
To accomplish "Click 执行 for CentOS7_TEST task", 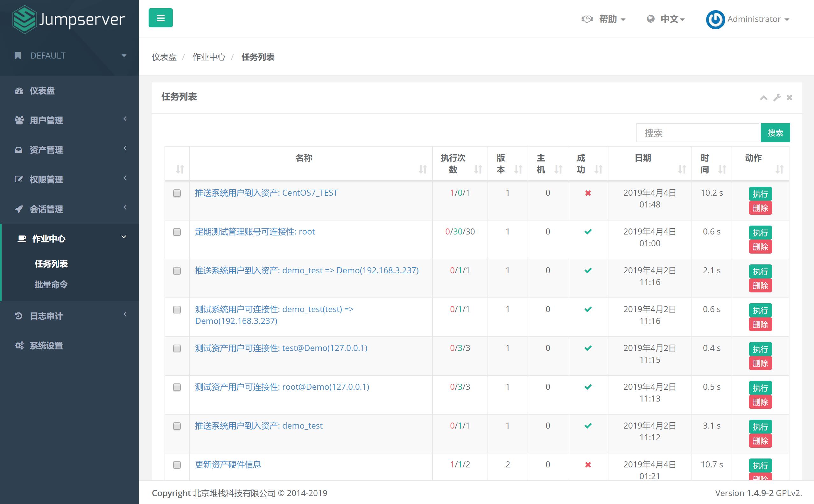I will pyautogui.click(x=760, y=194).
